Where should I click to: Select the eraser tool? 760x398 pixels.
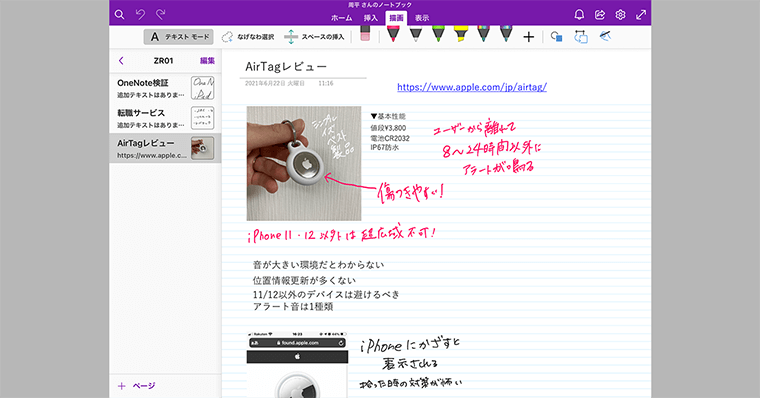coord(365,34)
